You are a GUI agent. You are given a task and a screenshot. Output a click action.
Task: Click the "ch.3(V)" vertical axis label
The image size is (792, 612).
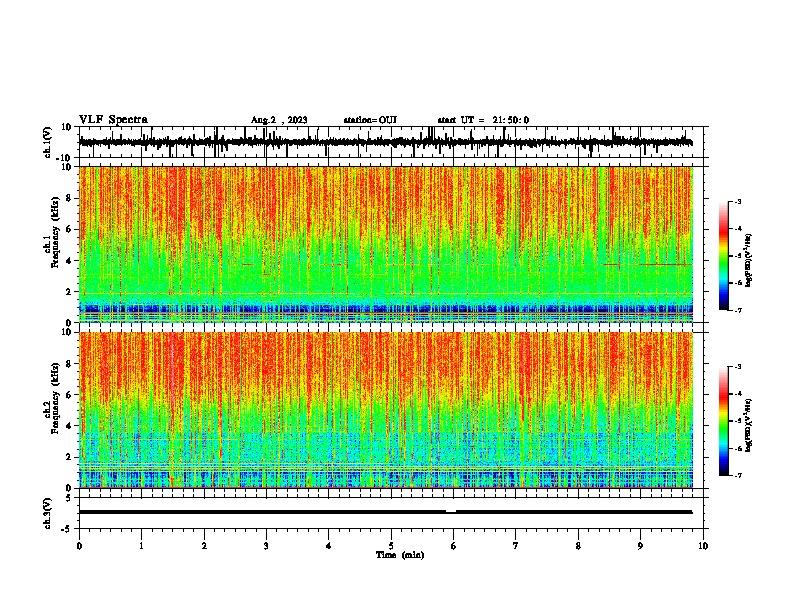(47, 513)
